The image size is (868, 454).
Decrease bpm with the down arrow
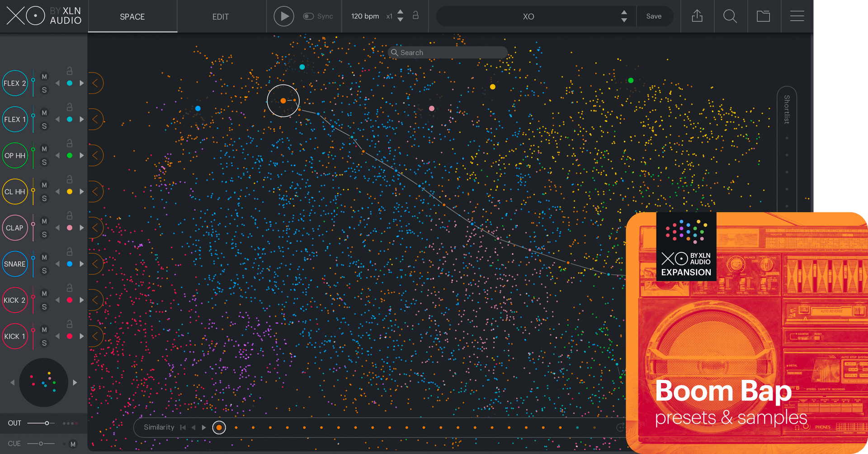coord(400,20)
